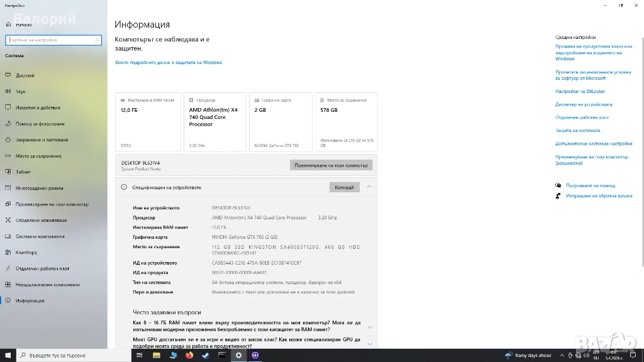Select Звук (Sound) in the sidebar

pyautogui.click(x=21, y=91)
